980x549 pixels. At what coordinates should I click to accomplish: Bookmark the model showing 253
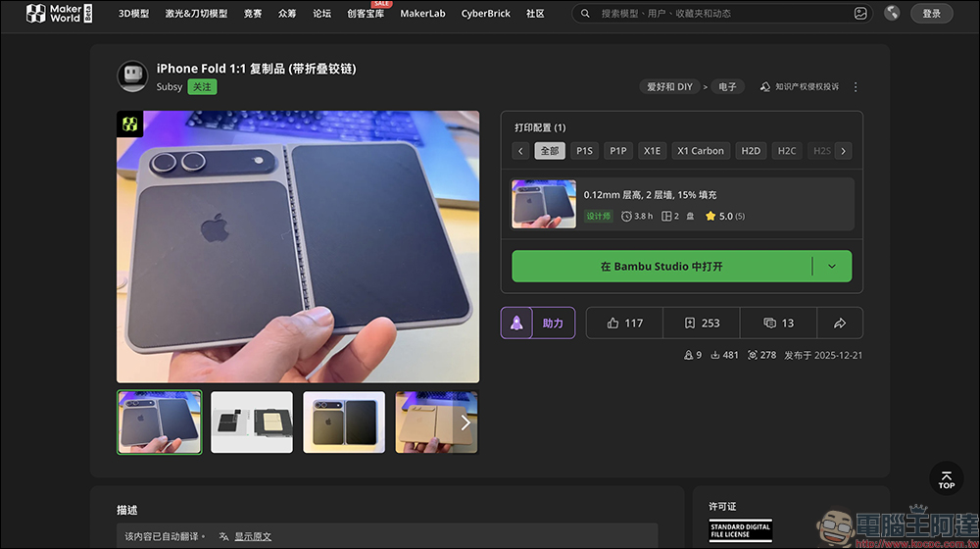tap(702, 324)
